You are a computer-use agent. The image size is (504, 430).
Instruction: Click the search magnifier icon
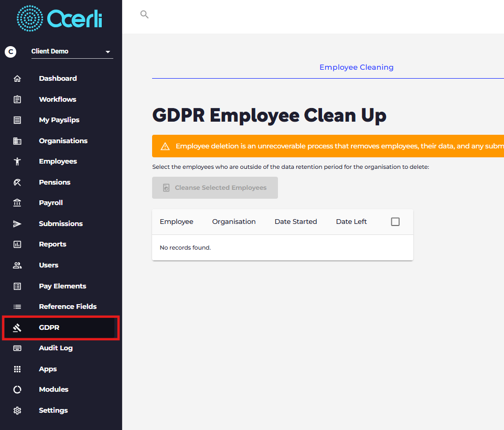pos(144,15)
